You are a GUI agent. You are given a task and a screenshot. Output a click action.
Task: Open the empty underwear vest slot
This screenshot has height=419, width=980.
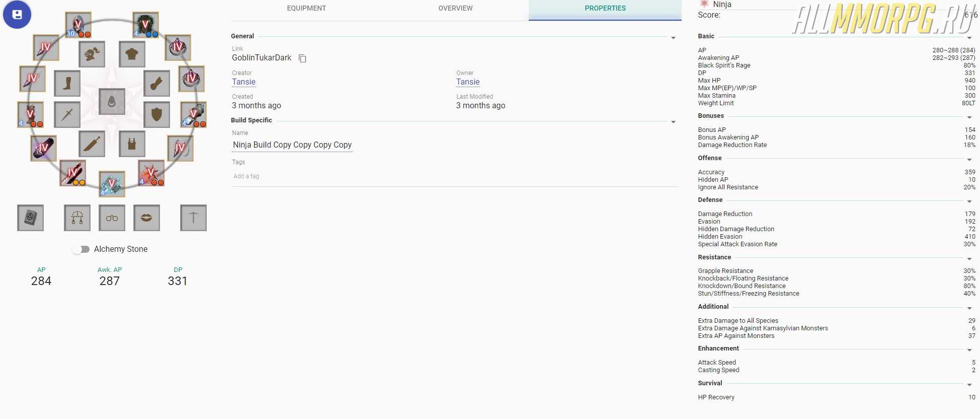(132, 144)
